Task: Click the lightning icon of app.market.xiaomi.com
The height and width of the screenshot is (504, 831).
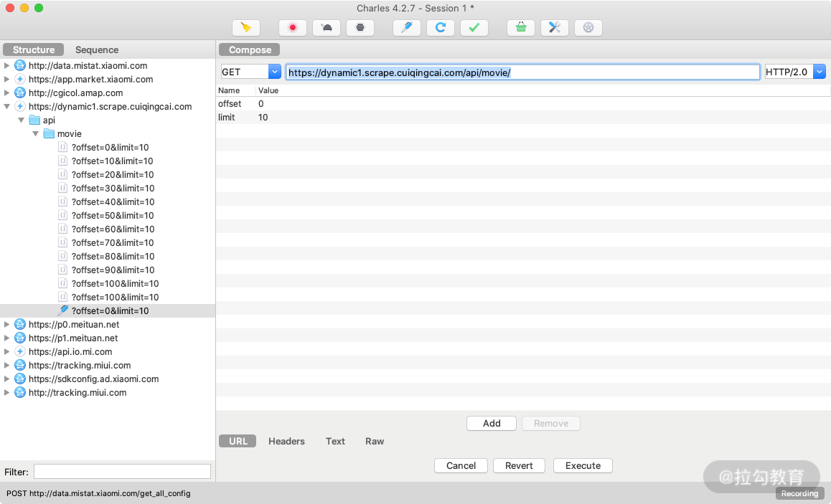Action: pyautogui.click(x=20, y=80)
